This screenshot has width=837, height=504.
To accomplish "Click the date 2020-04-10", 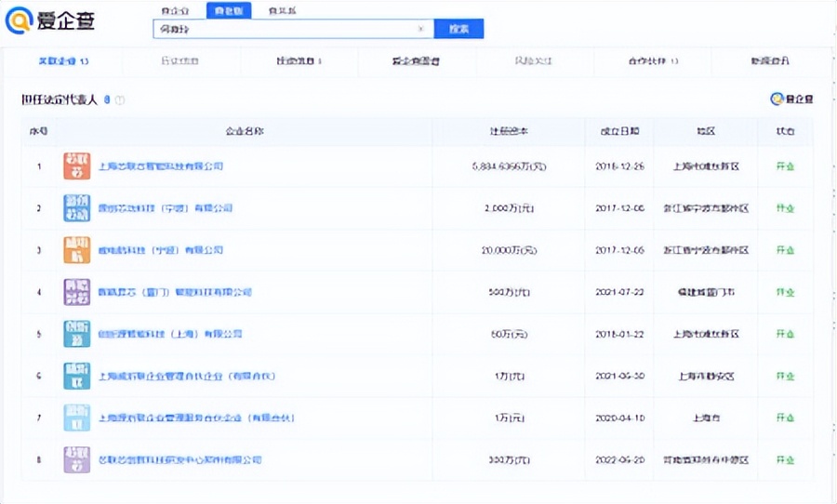I will tap(619, 418).
